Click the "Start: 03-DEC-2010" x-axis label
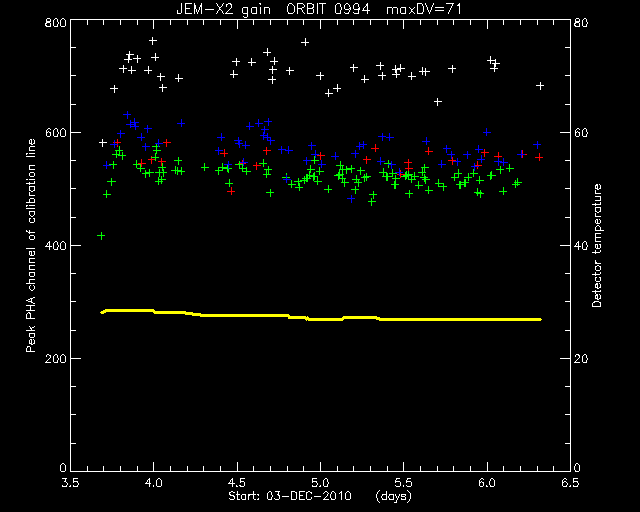This screenshot has height=512, width=640. coord(290,496)
